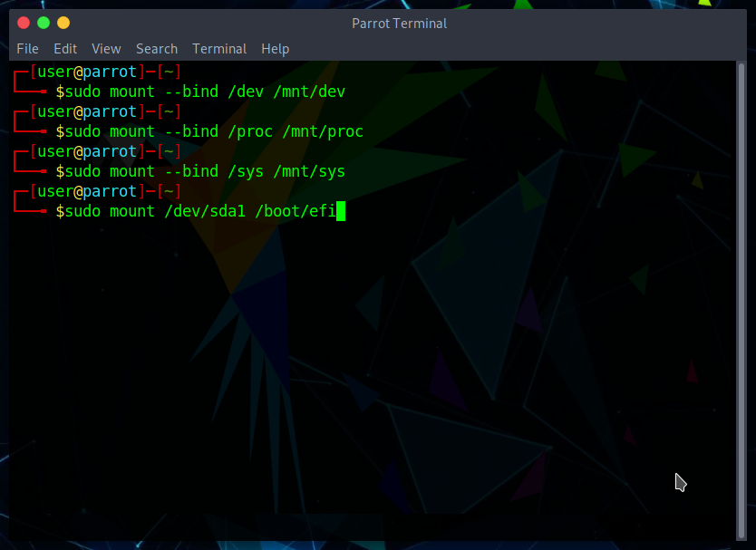Click the word sudo in the /proc command
Screen dimensions: 756x550
tap(82, 132)
